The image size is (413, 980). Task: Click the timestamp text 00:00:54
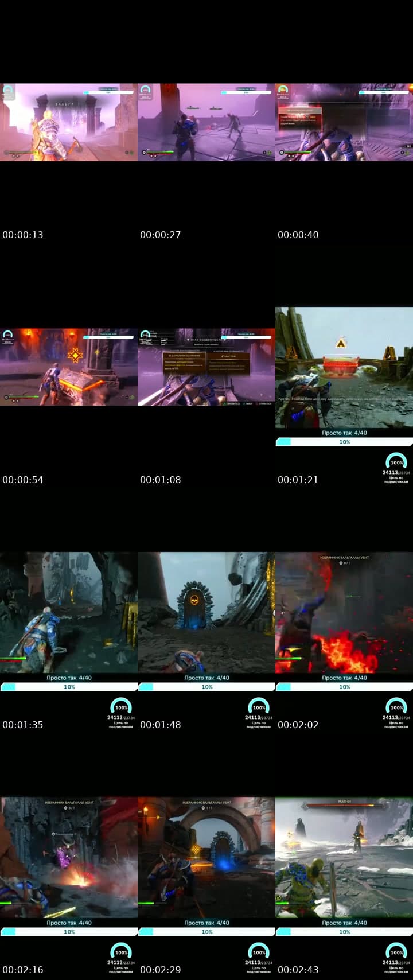point(23,480)
